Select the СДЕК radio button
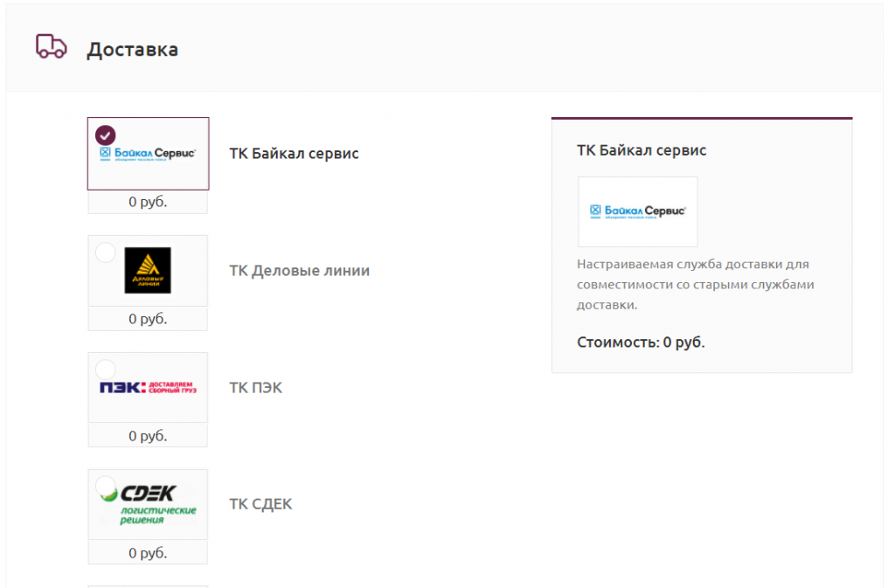This screenshot has width=895, height=588. tap(105, 487)
